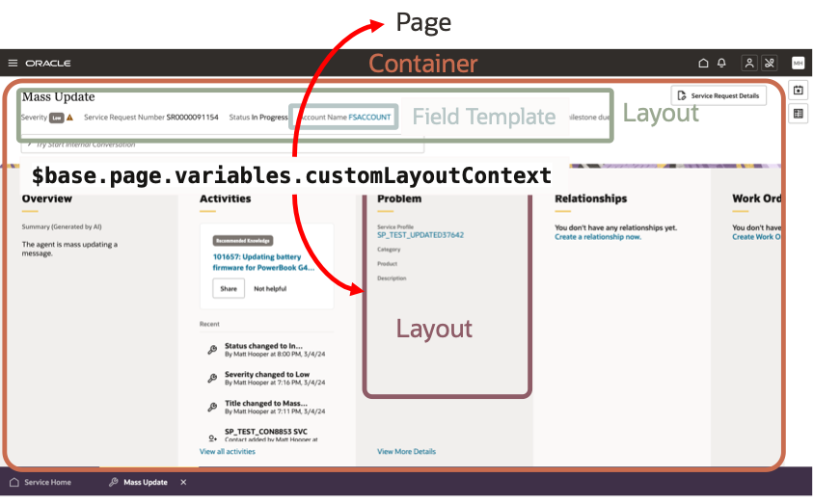Click the Low severity badge
Screen dimensions: 813x504
[57, 119]
